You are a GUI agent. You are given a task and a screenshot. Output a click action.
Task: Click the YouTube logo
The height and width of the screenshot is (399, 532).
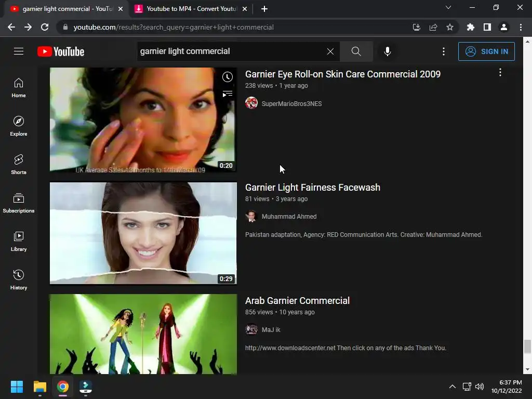61,51
